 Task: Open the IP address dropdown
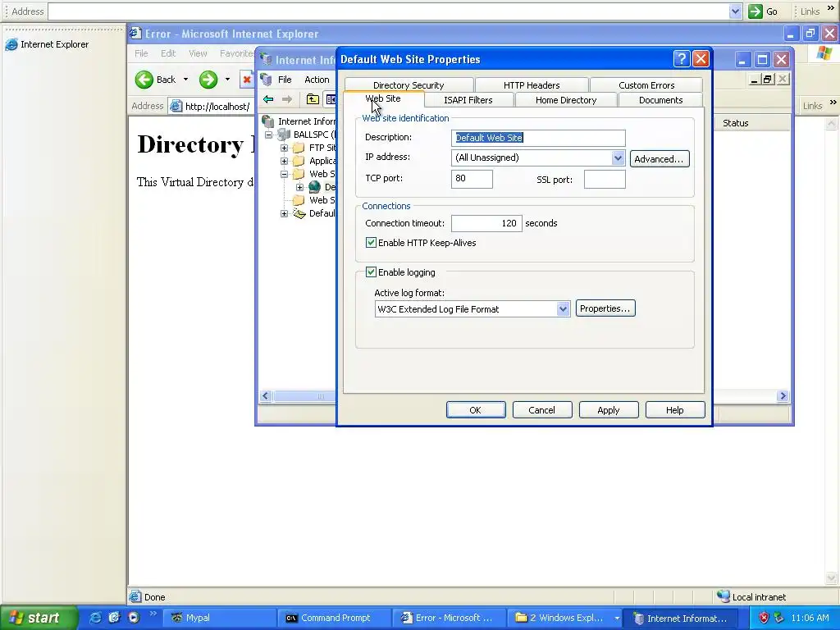(618, 157)
